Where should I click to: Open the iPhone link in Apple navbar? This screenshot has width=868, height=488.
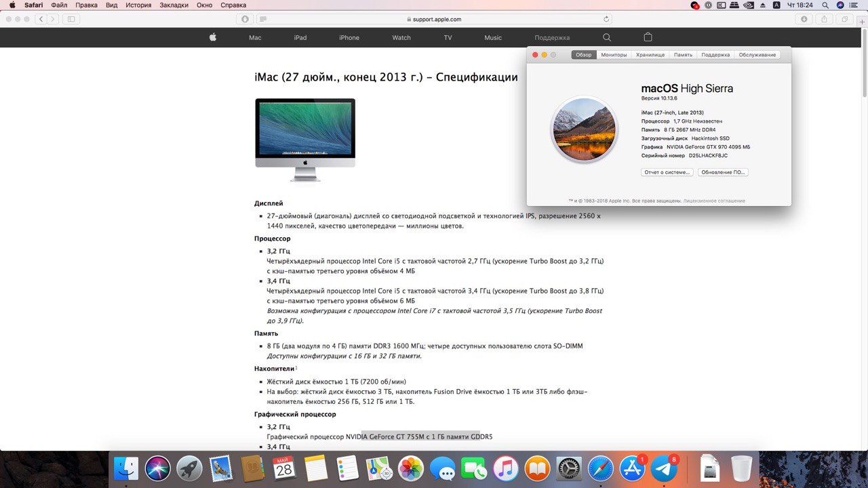349,38
